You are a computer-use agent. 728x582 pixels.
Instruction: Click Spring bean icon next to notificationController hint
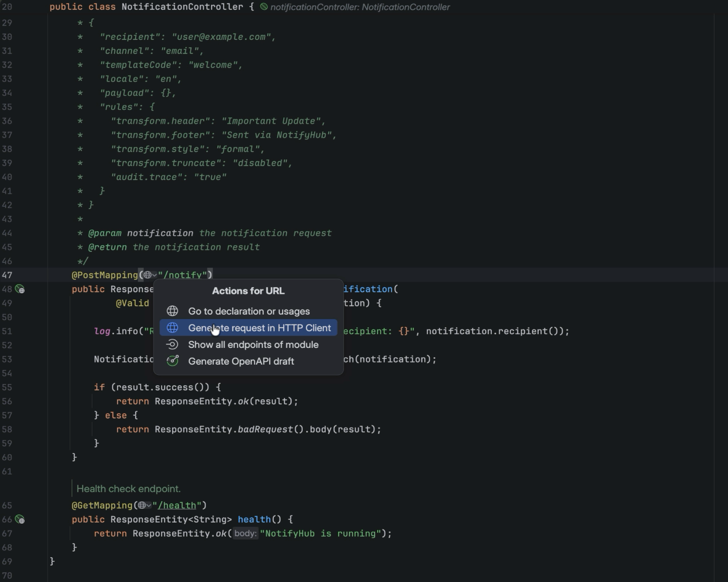(264, 7)
